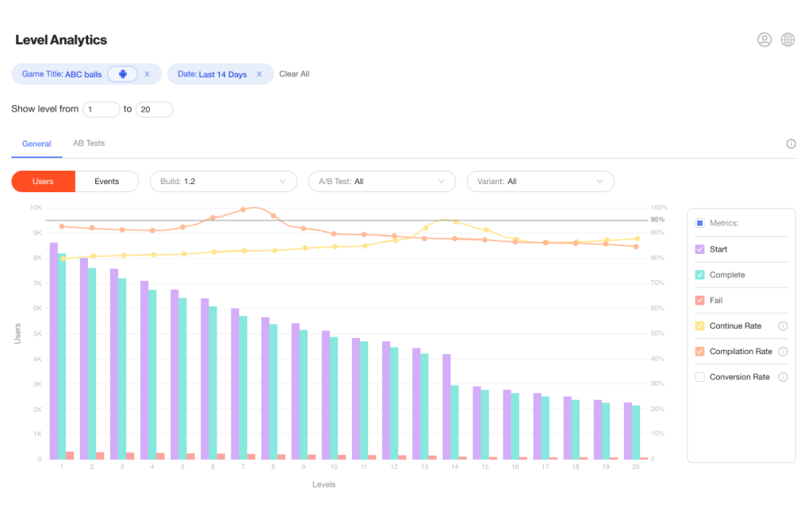Click the Android platform icon in game filter
This screenshot has height=508, width=812.
tap(123, 74)
